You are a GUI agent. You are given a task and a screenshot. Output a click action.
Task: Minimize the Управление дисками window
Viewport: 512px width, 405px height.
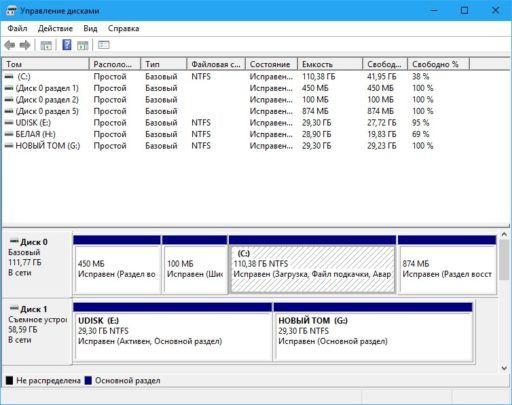[x=434, y=10]
